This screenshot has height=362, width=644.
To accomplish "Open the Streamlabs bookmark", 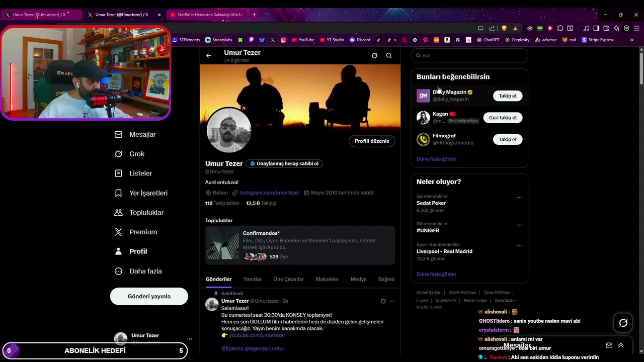I will pos(219,40).
